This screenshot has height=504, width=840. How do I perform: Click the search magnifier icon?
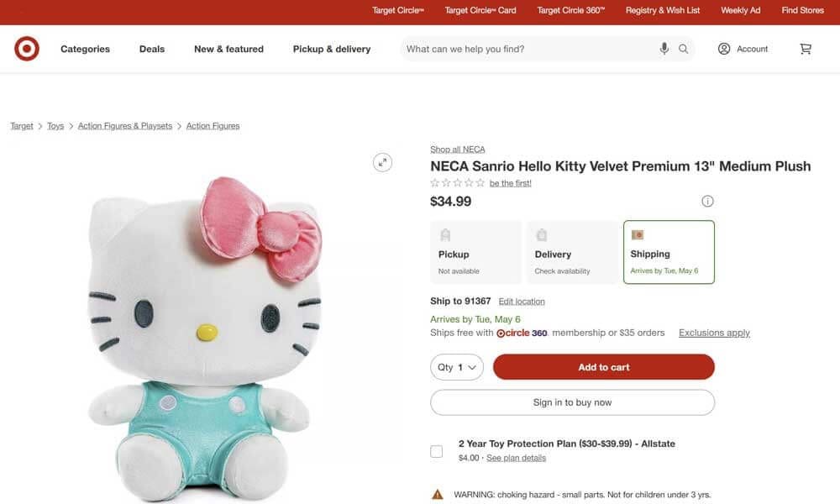(683, 48)
